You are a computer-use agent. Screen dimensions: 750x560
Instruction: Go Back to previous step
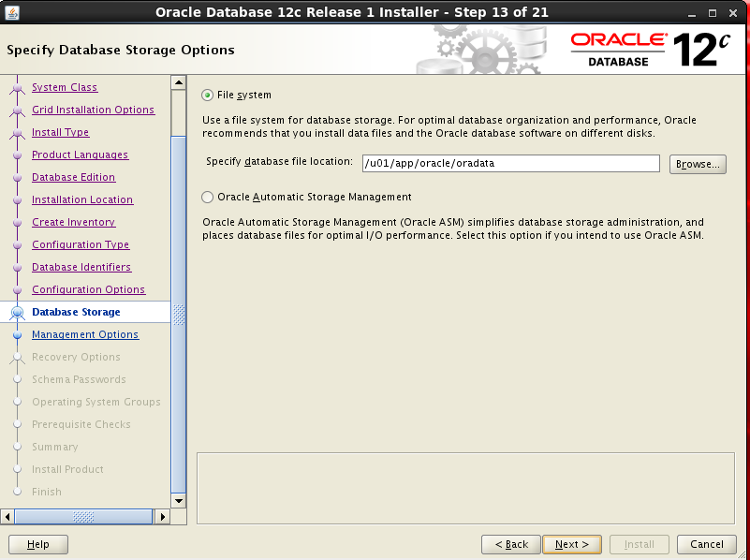coord(511,544)
